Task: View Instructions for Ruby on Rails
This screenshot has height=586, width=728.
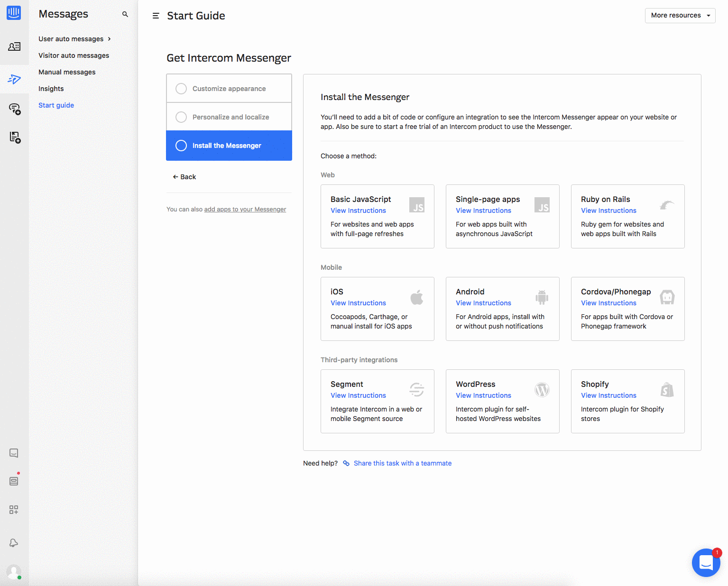Action: (x=609, y=211)
